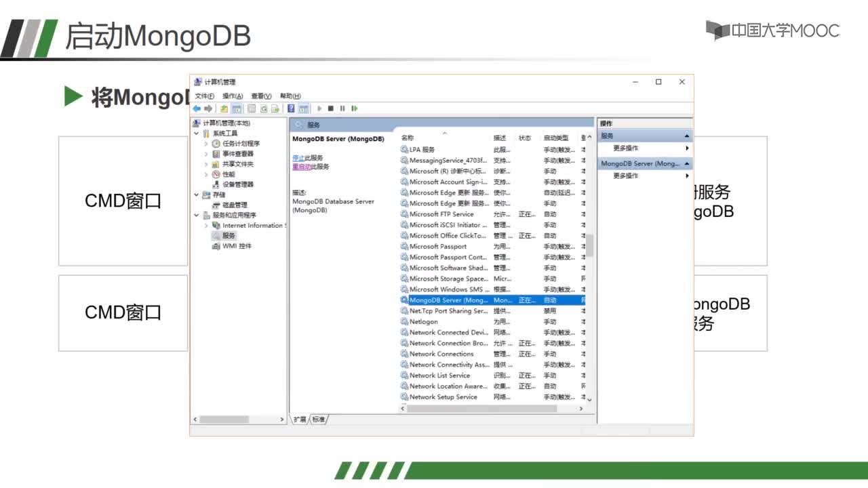Click gear icon of LPA 服务 row
Viewport: 868px width, 488px height.
coord(405,150)
